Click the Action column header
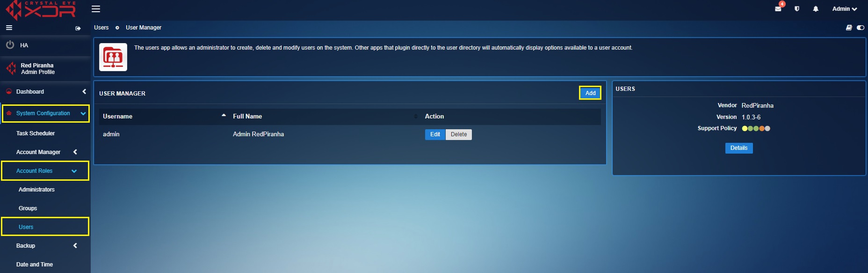Image resolution: width=868 pixels, height=273 pixels. click(434, 116)
